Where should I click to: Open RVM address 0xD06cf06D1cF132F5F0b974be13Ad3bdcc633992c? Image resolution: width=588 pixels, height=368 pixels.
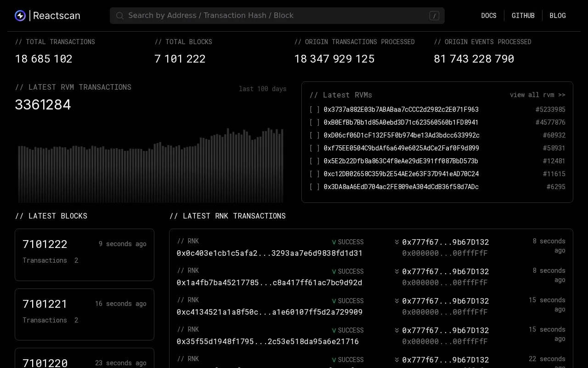point(401,135)
